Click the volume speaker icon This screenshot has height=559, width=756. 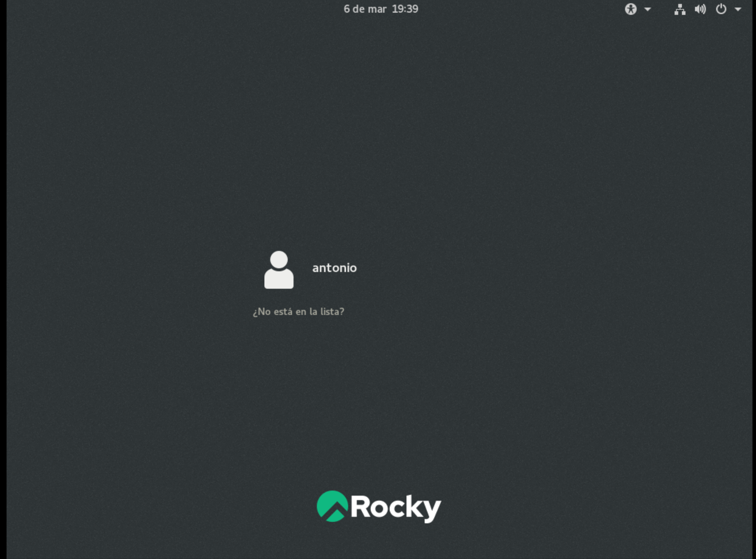tap(700, 9)
